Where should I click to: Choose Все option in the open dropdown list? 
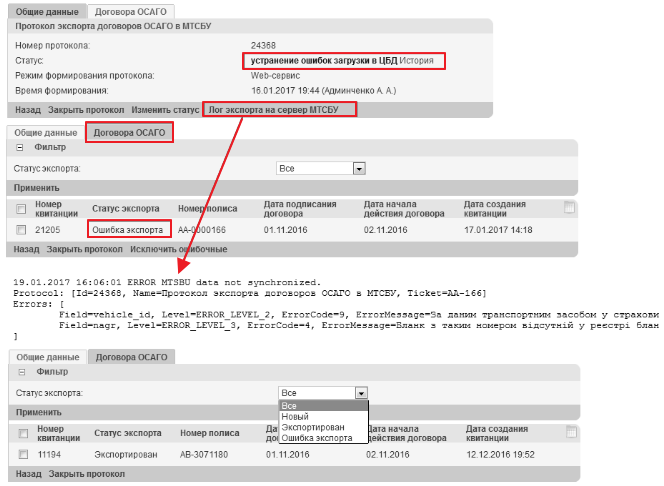pos(324,406)
